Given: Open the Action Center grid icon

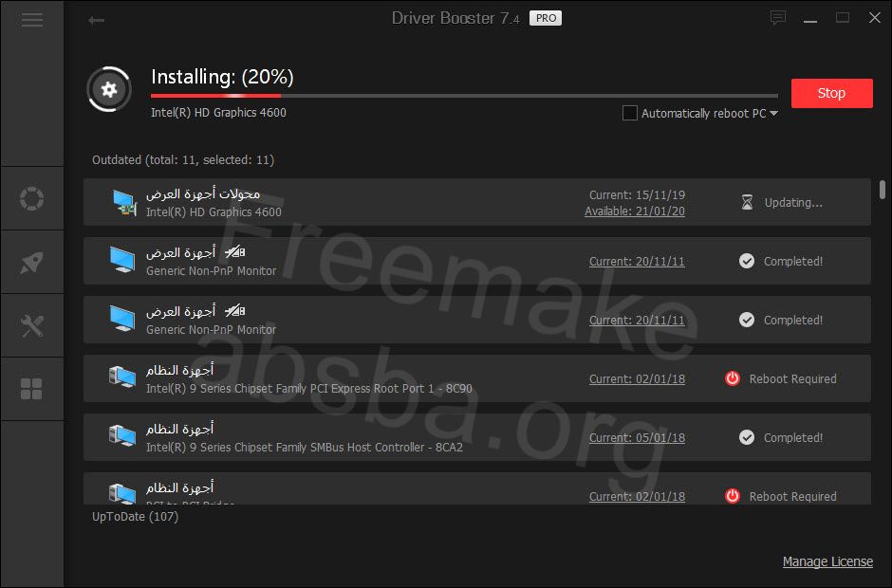Looking at the screenshot, I should [32, 390].
